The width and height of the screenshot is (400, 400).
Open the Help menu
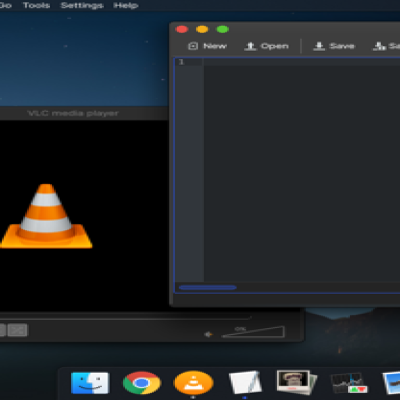coord(126,5)
